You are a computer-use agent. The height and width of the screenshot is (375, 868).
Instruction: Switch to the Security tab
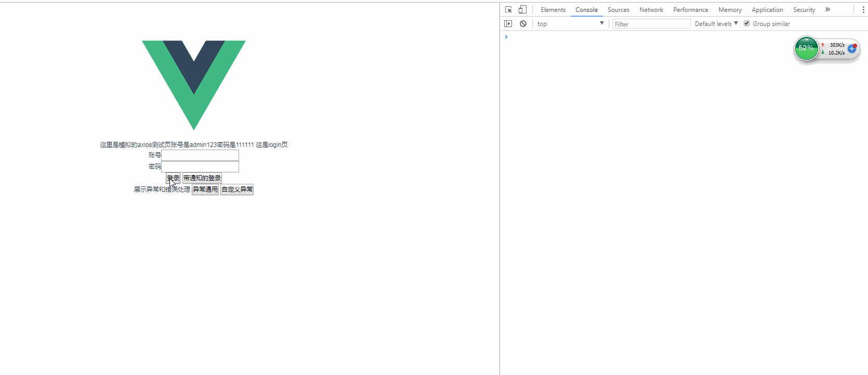[804, 10]
